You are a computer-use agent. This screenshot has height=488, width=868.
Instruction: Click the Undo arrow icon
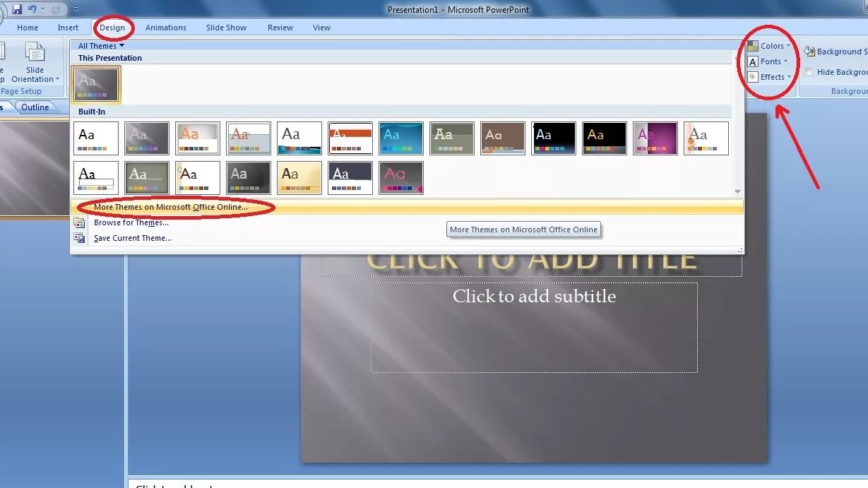(32, 9)
